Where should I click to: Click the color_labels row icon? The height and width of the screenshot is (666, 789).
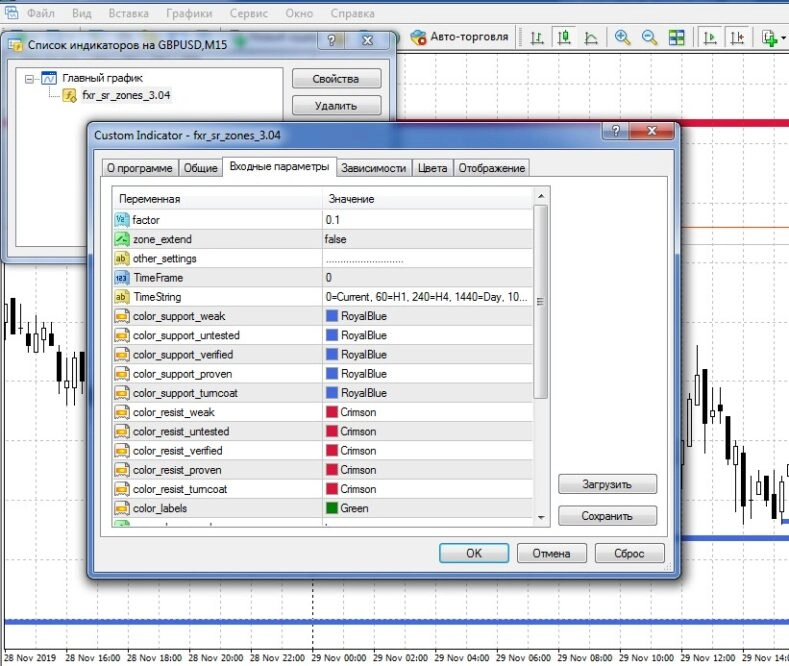(121, 508)
